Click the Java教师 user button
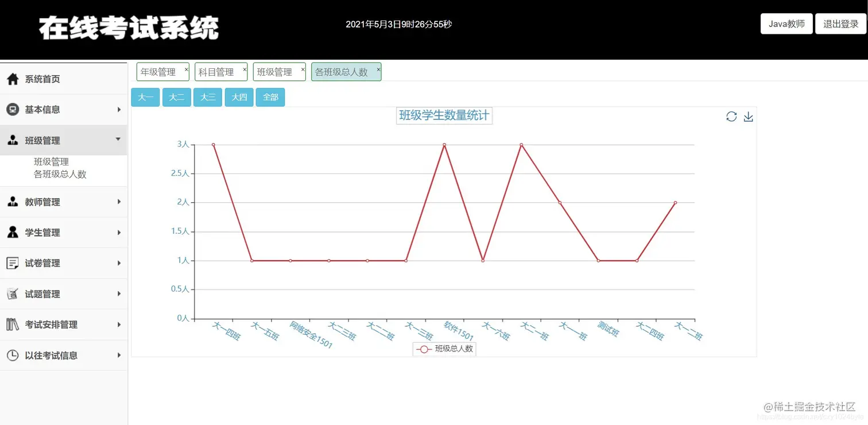The height and width of the screenshot is (425, 868). 786,24
